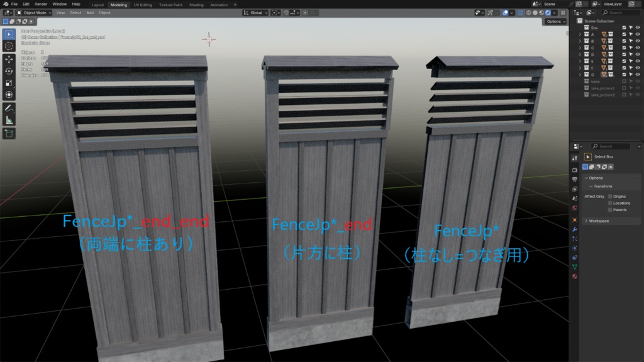Enable Affect Only Locations checkbox
This screenshot has height=362, width=644.
click(x=610, y=203)
